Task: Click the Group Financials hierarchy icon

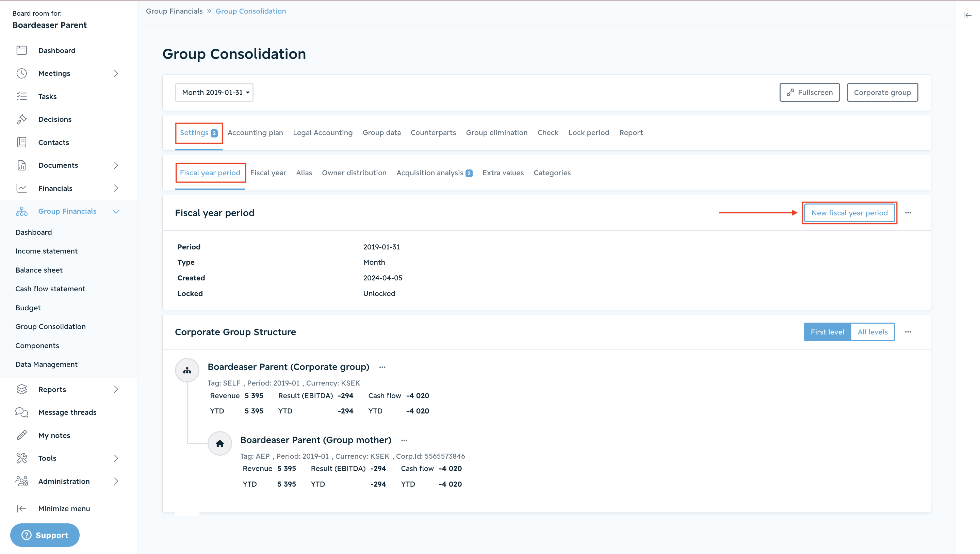Action: pyautogui.click(x=22, y=211)
